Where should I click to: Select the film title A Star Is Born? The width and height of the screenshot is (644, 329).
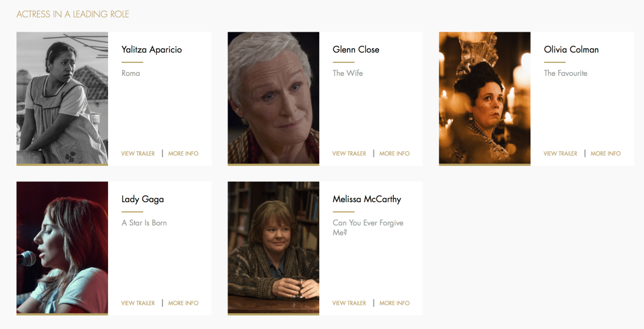point(144,223)
